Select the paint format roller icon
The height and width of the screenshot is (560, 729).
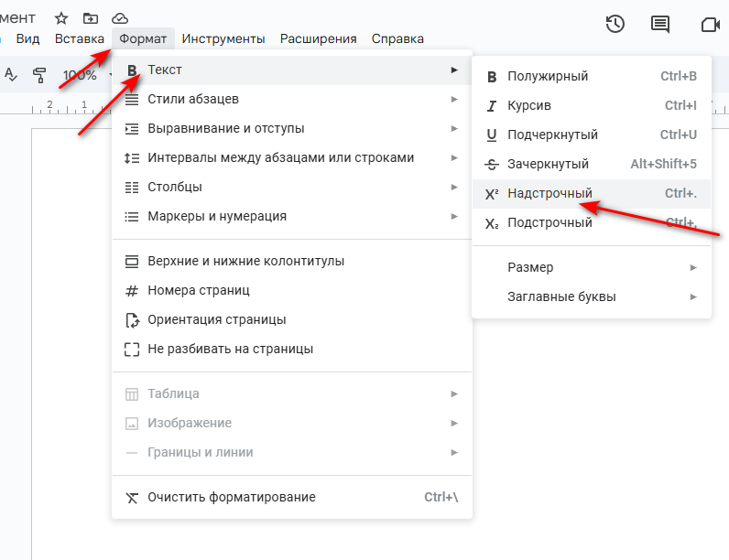click(x=39, y=75)
